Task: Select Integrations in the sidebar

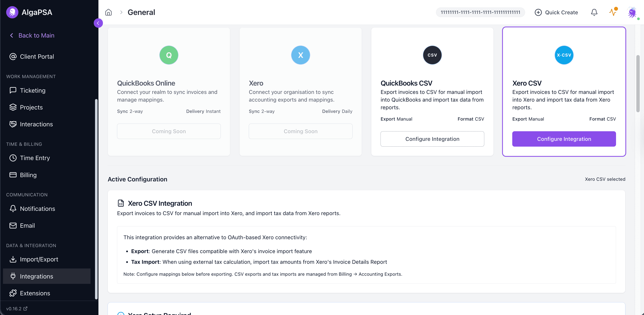Action: (37, 276)
